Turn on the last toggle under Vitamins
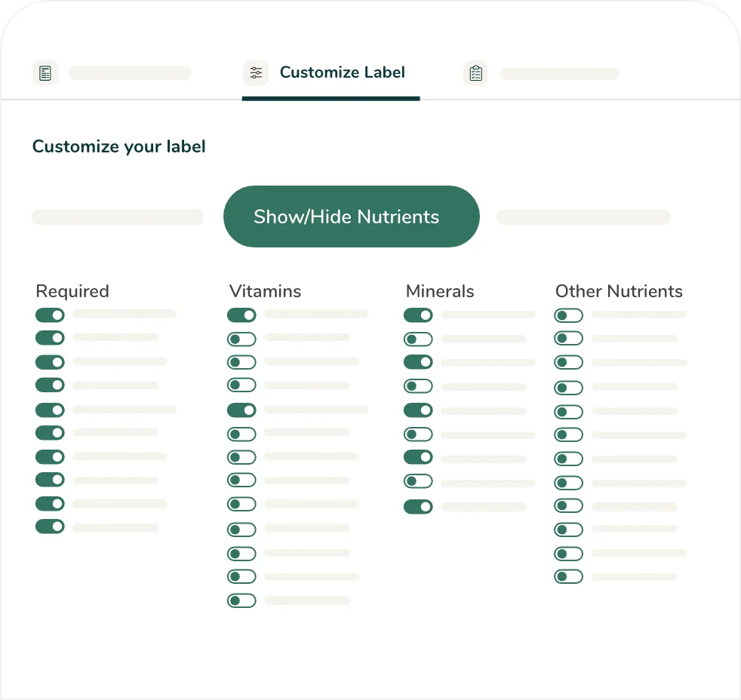The height and width of the screenshot is (700, 741). click(241, 601)
